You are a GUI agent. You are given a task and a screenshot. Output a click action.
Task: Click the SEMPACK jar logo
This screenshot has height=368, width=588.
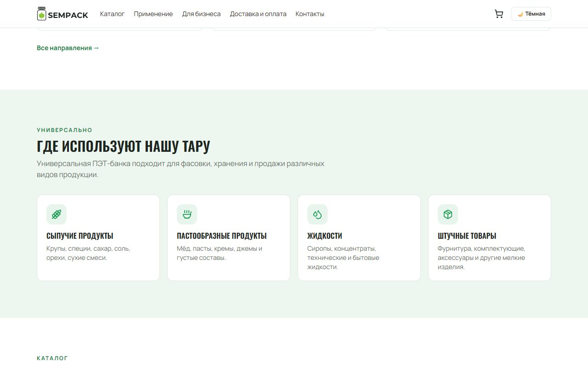tap(42, 14)
